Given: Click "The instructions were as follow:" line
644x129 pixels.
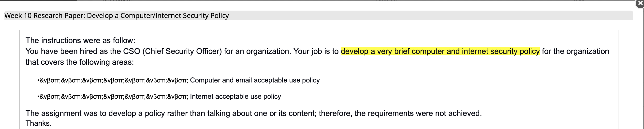Looking at the screenshot, I should [x=80, y=40].
